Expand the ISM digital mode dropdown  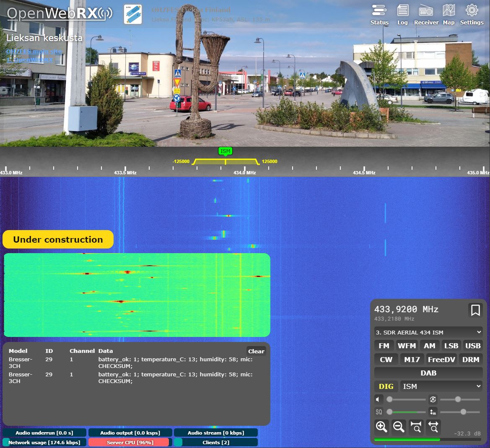coord(441,386)
